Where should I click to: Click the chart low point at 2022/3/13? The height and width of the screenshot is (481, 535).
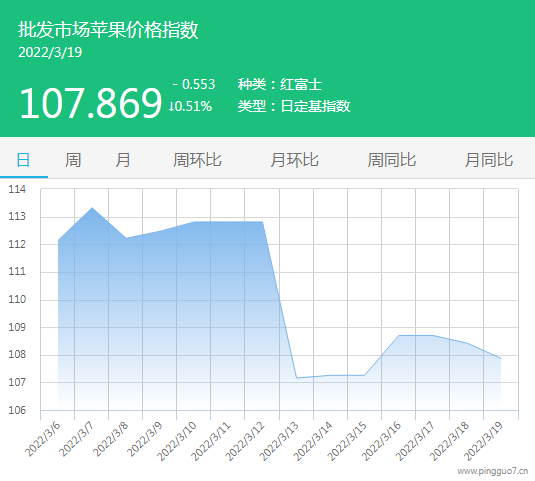pos(297,378)
